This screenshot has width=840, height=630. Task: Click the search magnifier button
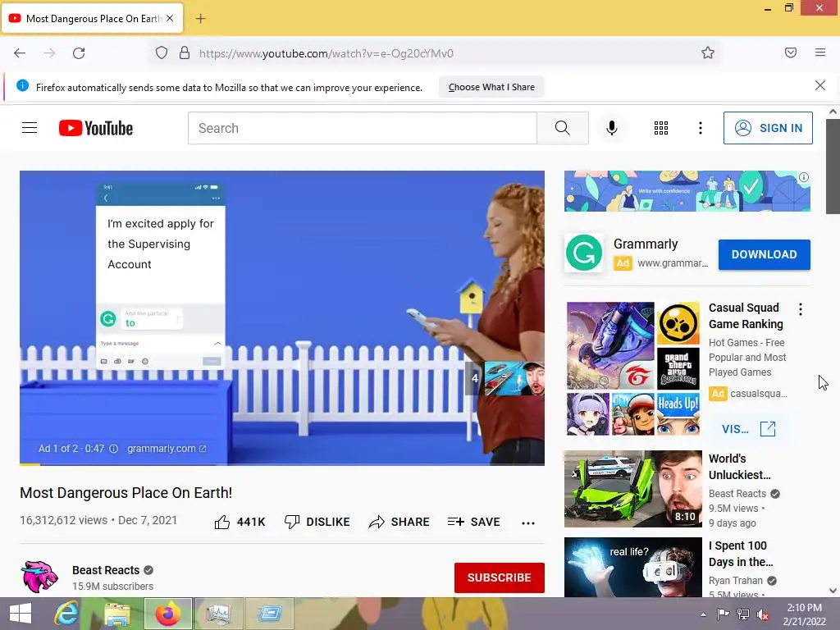pos(563,128)
